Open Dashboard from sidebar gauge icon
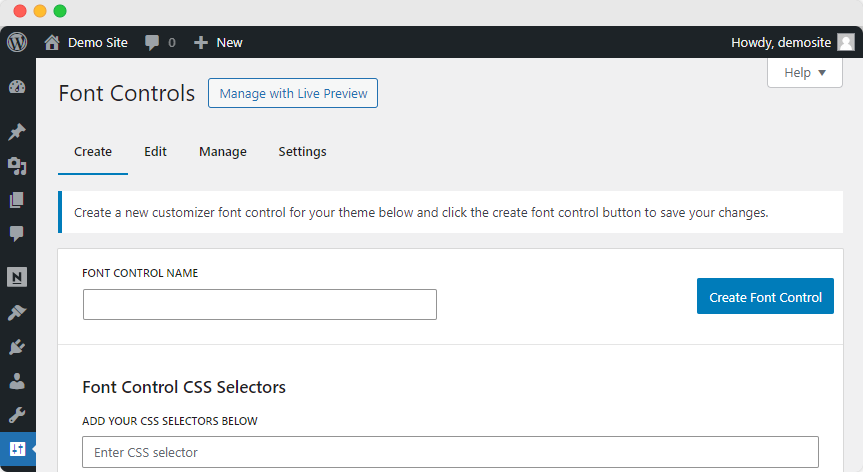This screenshot has width=863, height=472. (17, 87)
